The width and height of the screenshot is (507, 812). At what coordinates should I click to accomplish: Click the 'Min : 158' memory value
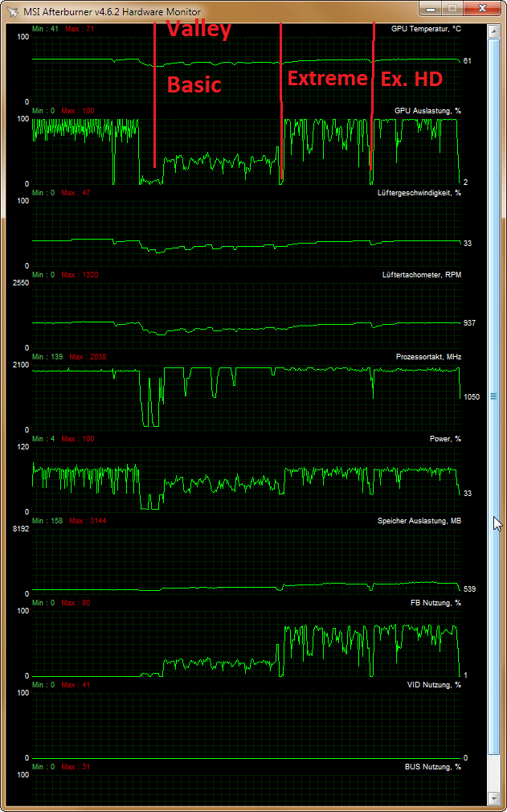(47, 520)
